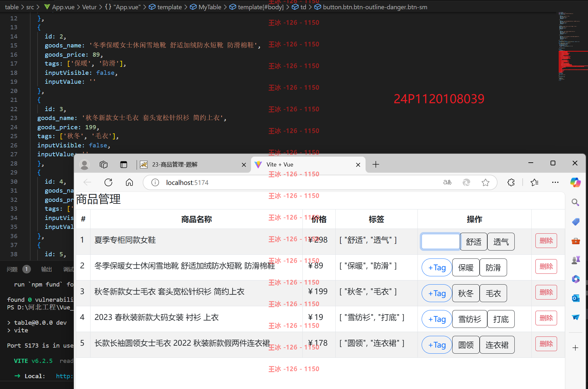The image size is (588, 389).
Task: Open the sidebar Microsoft 365 icon
Action: [576, 279]
